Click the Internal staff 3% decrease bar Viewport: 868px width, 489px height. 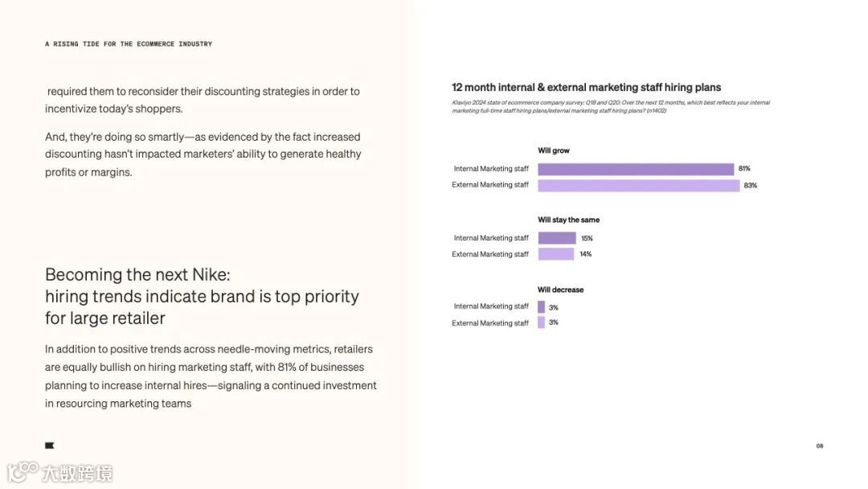pyautogui.click(x=542, y=306)
